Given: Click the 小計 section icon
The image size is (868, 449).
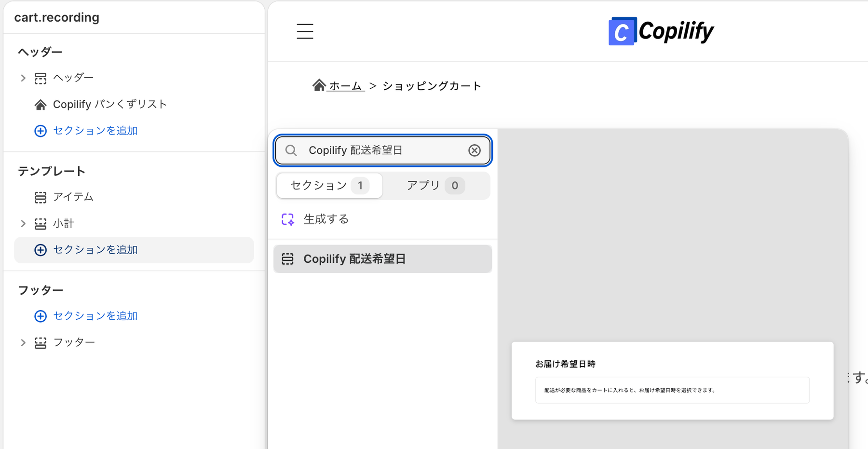Looking at the screenshot, I should [41, 224].
